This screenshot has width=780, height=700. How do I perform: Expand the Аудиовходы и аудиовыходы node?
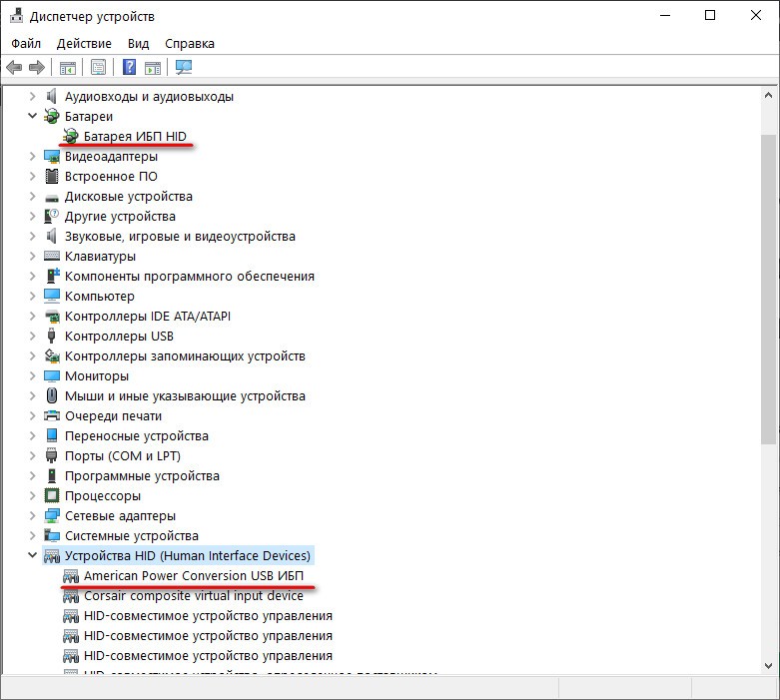[x=32, y=96]
